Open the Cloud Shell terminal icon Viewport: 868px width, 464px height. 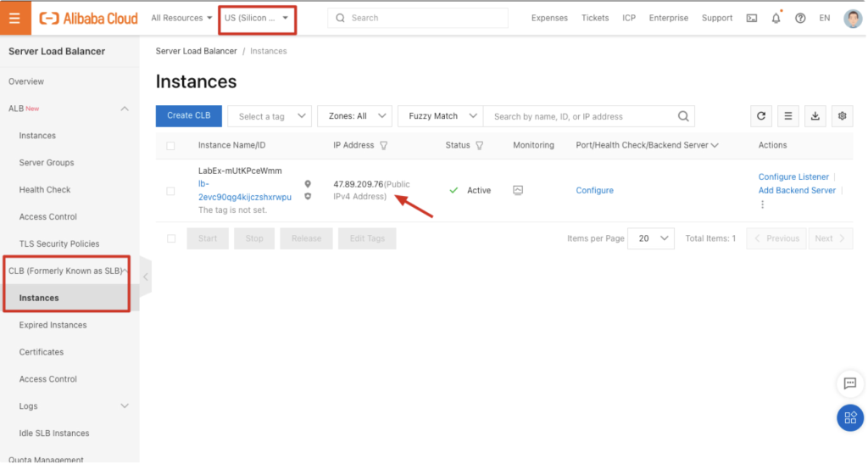point(751,19)
